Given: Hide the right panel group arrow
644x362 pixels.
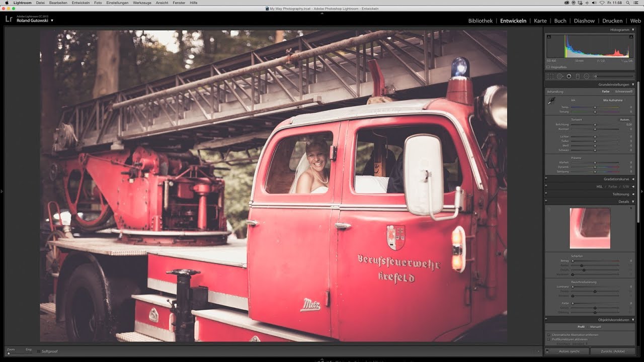Looking at the screenshot, I should click(x=642, y=191).
